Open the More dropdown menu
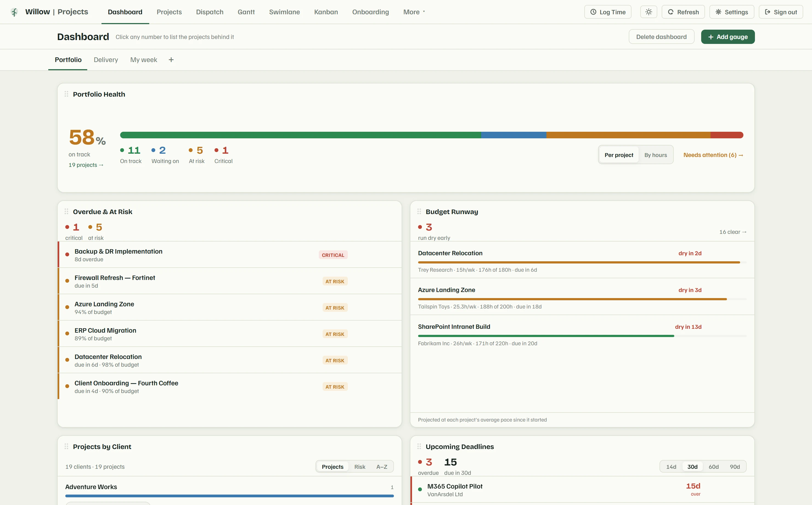The height and width of the screenshot is (505, 812). pos(414,12)
